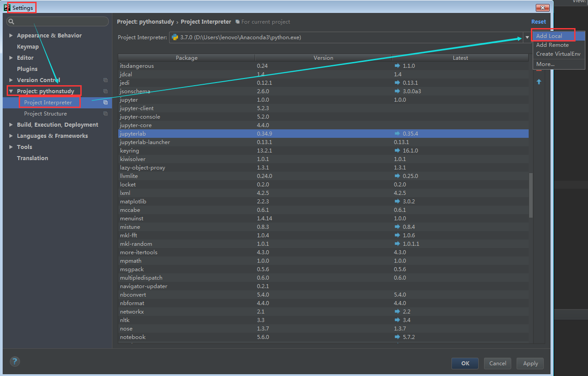Choose Add Local from interpreter menu
588x376 pixels.
[558, 36]
